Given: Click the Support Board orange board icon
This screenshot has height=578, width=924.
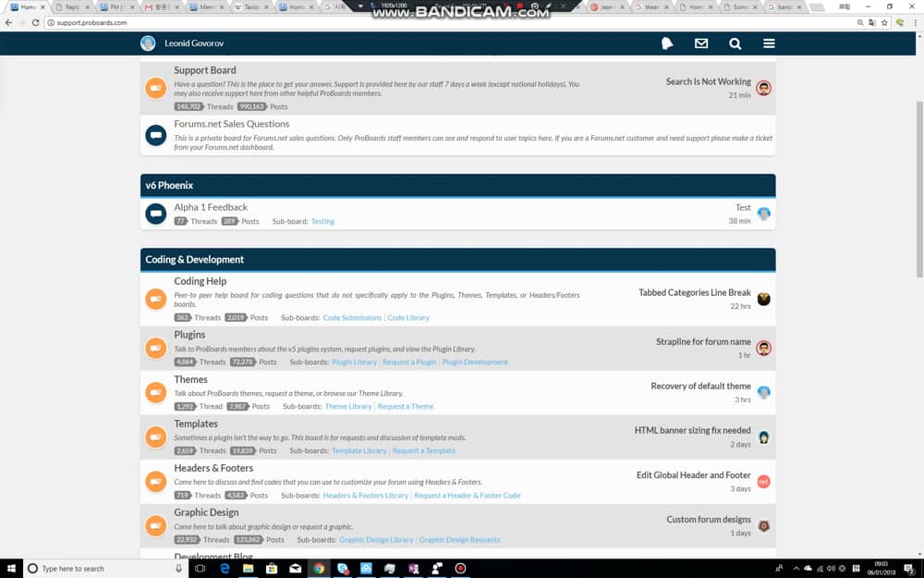Looking at the screenshot, I should click(x=156, y=88).
